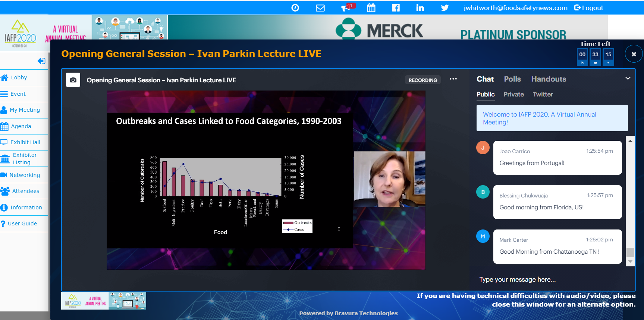
Task: Click the chat scrollbar thumb
Action: pyautogui.click(x=630, y=252)
